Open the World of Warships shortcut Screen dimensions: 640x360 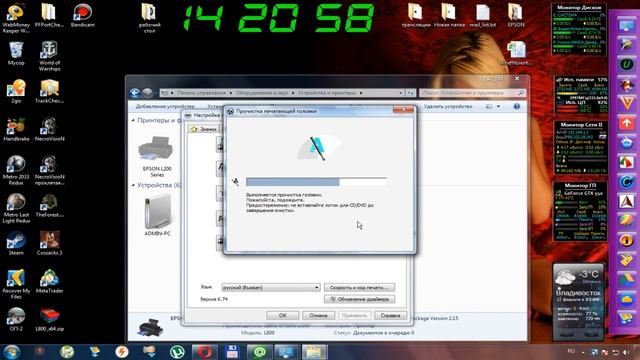coord(49,56)
